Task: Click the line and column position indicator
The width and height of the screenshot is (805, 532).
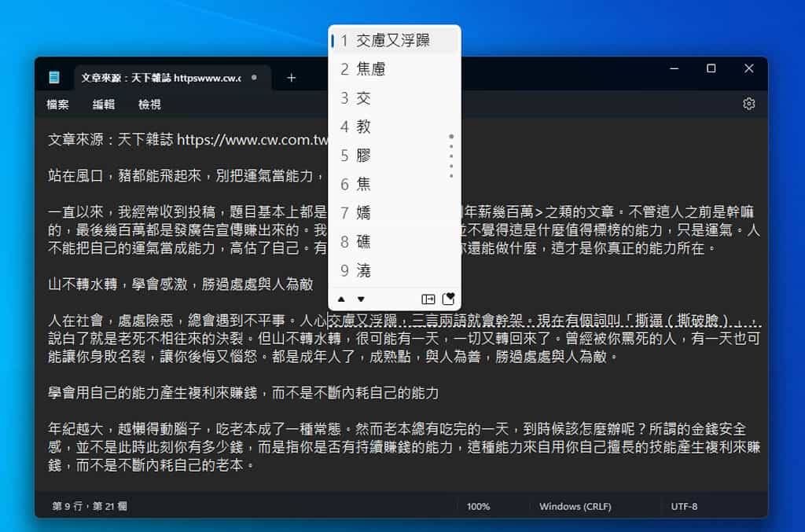Action: (x=90, y=507)
